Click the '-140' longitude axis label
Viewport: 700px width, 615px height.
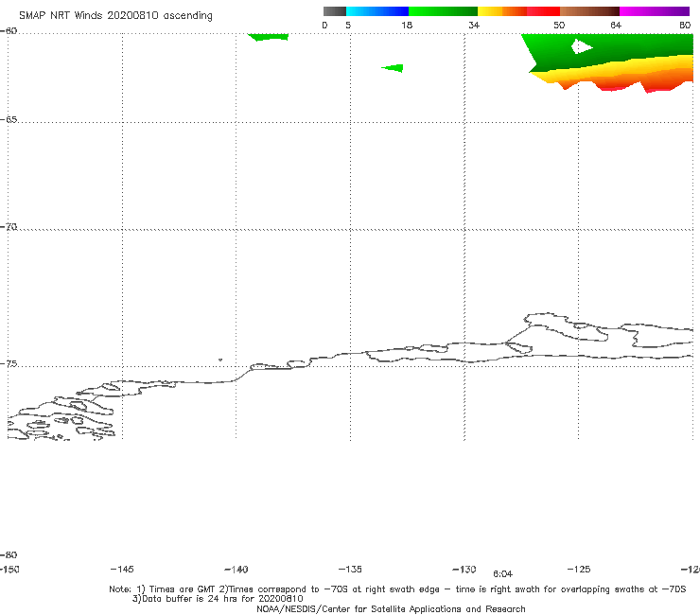[236, 570]
